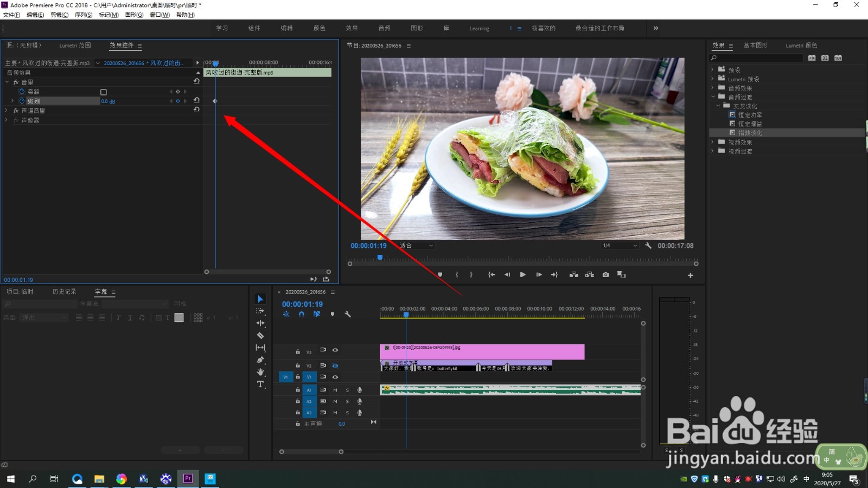This screenshot has width=868, height=488.
Task: Switch to the 颜色 workspace
Action: tap(320, 28)
